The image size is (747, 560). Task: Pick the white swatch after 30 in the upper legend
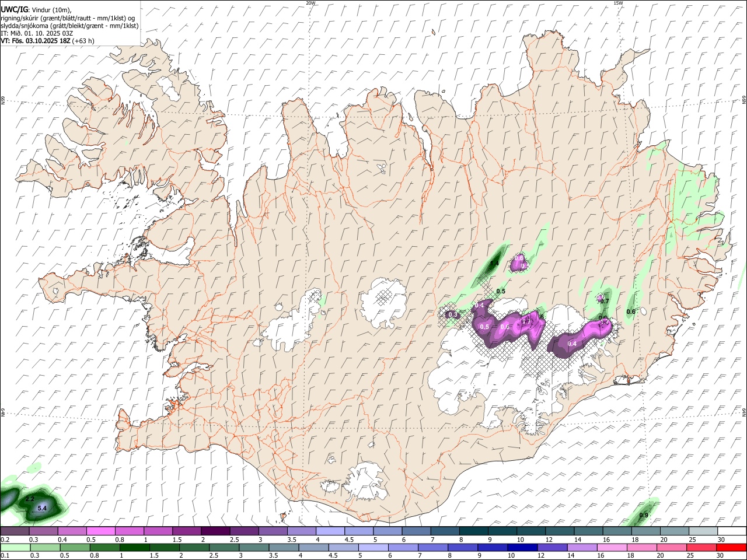point(732,531)
